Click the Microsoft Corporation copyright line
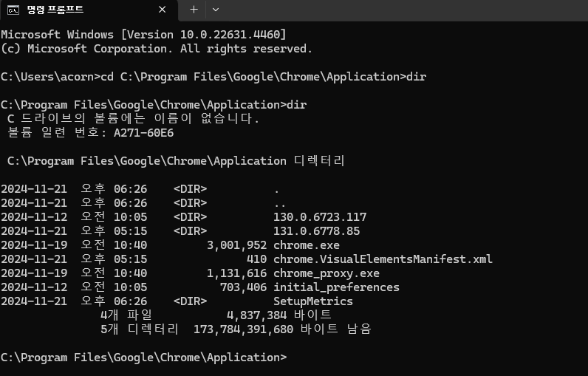588x376 pixels. [x=157, y=49]
